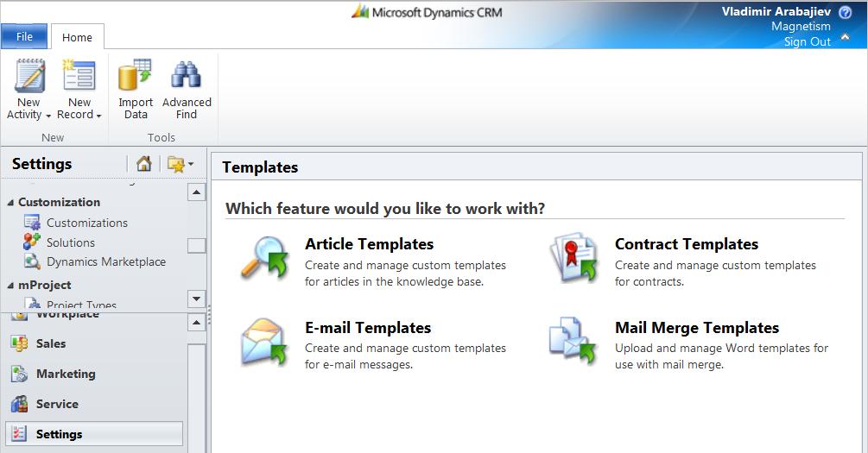Click the Vladimir Arabajiev user name
The width and height of the screenshot is (868, 453).
[x=776, y=11]
